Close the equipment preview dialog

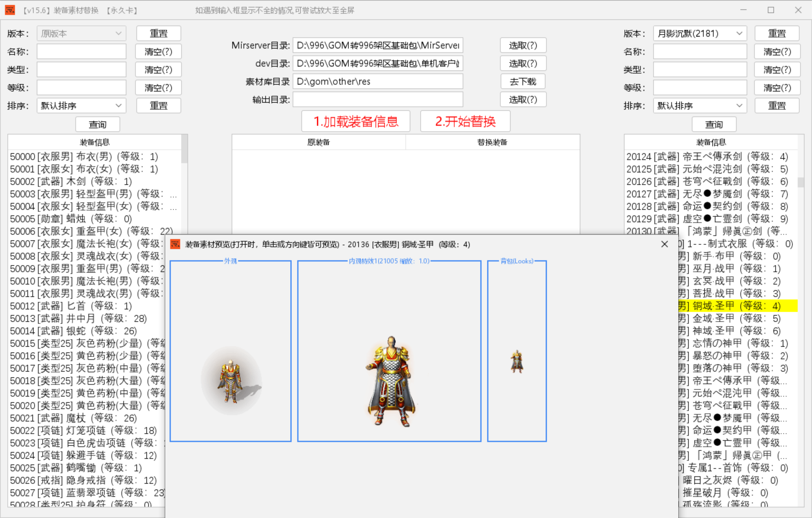pyautogui.click(x=664, y=244)
